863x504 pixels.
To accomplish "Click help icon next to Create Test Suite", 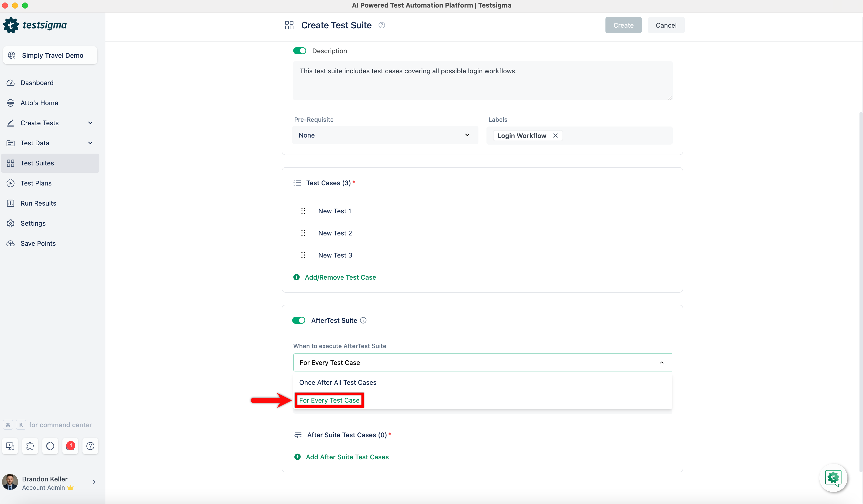I will (x=382, y=25).
